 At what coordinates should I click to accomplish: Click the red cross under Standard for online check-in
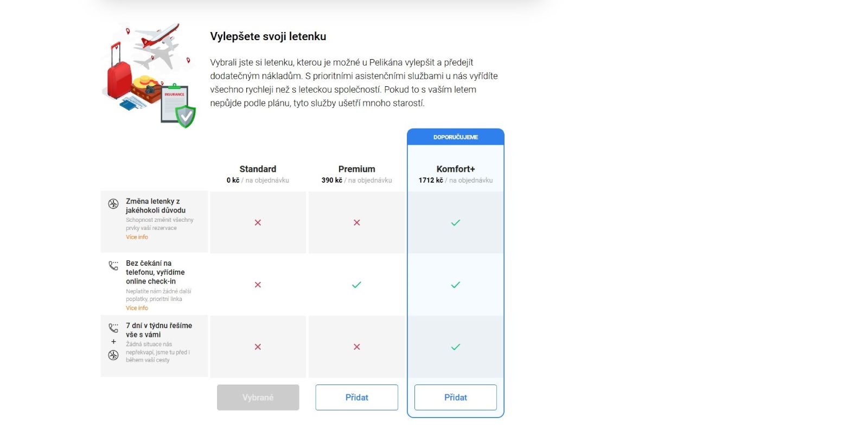pyautogui.click(x=258, y=285)
